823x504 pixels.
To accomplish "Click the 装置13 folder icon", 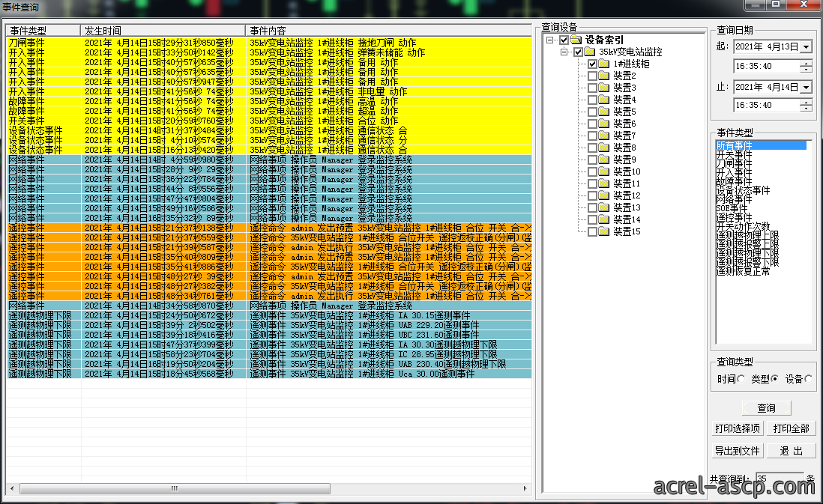I will coord(604,207).
